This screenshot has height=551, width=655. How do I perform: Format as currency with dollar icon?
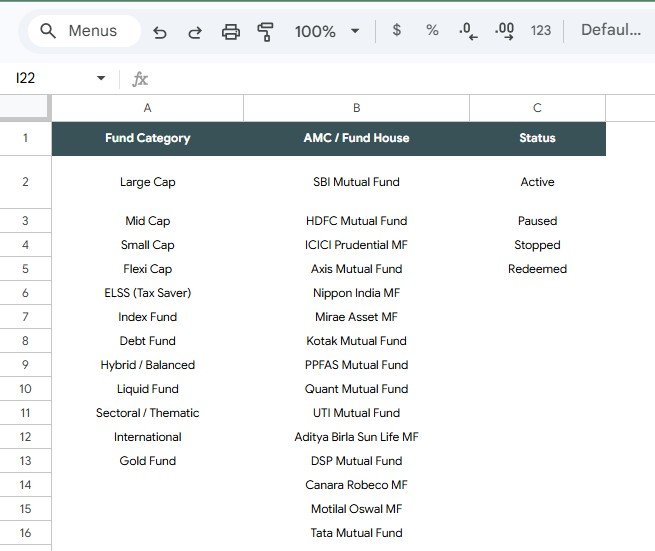[x=396, y=30]
